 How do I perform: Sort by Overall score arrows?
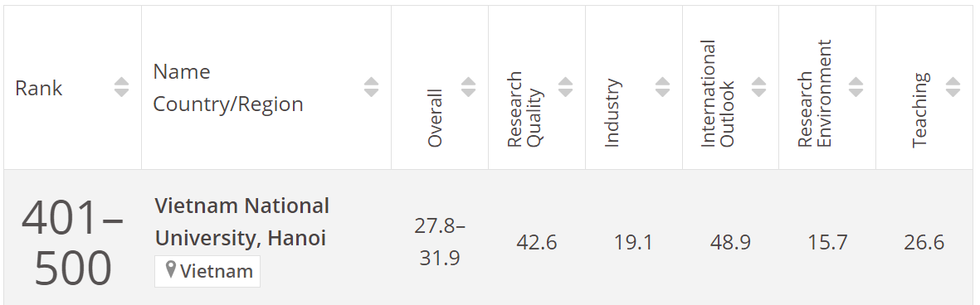(469, 87)
